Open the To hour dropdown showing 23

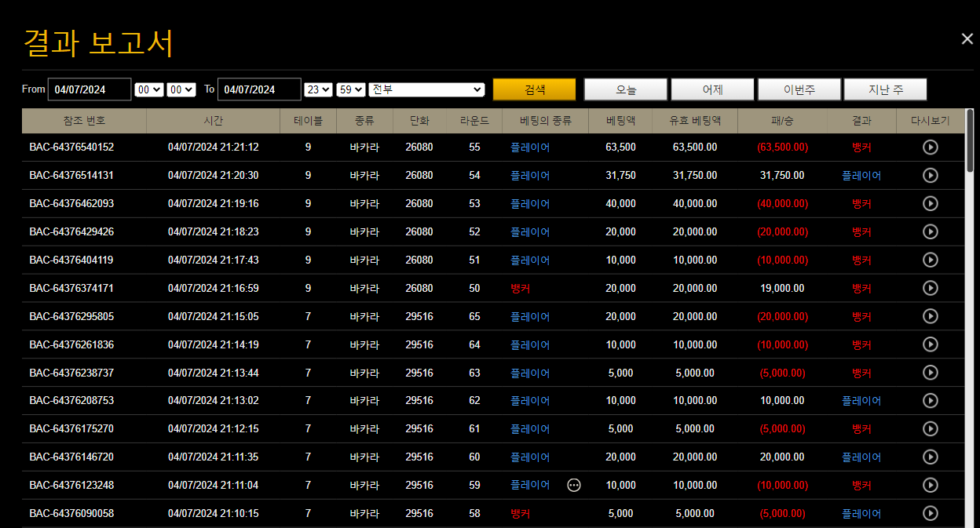[x=319, y=89]
